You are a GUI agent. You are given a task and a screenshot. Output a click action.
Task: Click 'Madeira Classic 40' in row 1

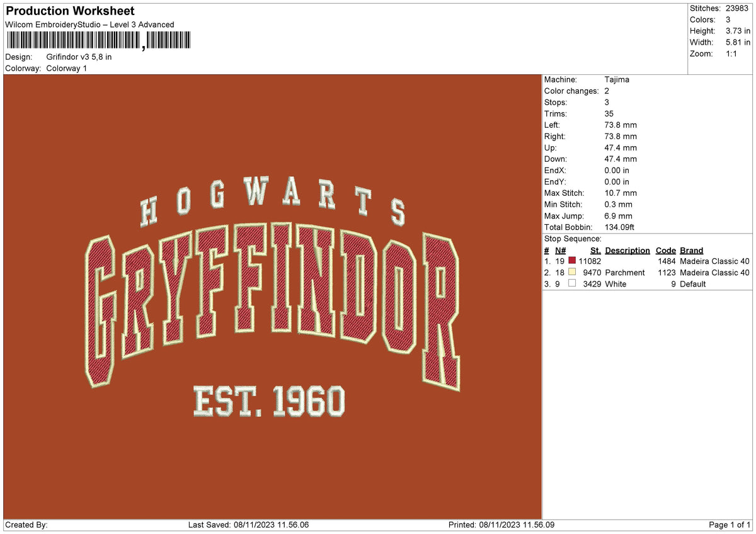tap(714, 261)
